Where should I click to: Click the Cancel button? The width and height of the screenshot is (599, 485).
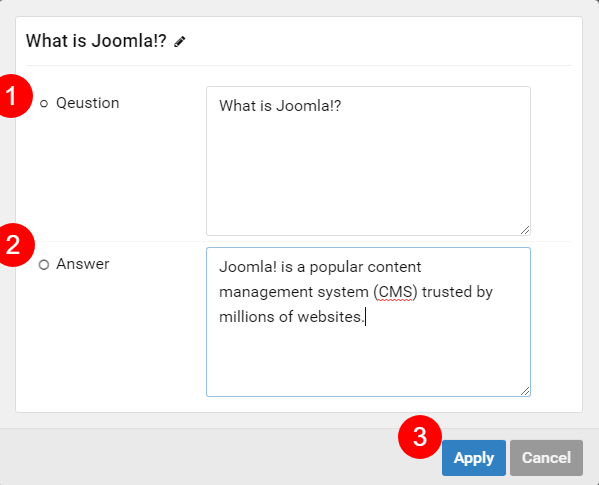pos(546,458)
